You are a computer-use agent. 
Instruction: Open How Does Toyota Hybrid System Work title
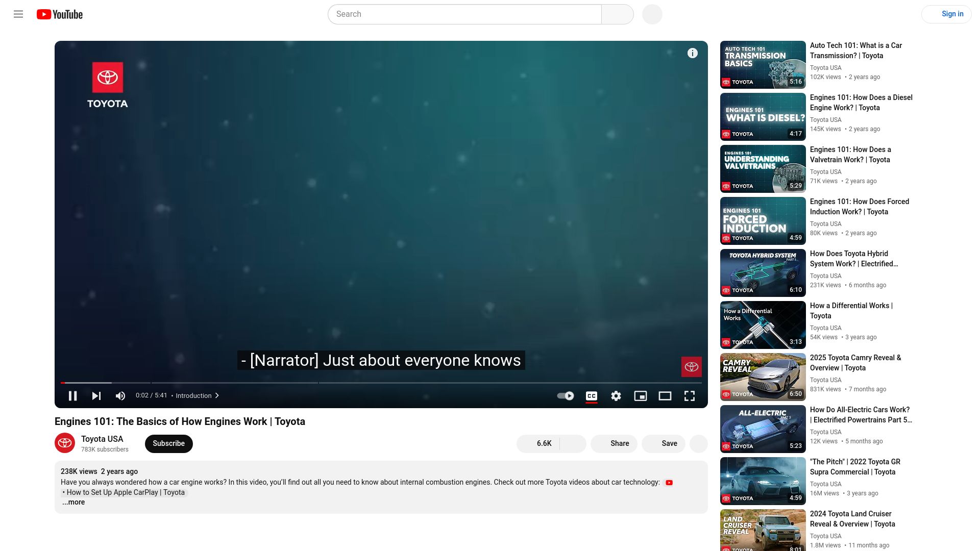[854, 259]
